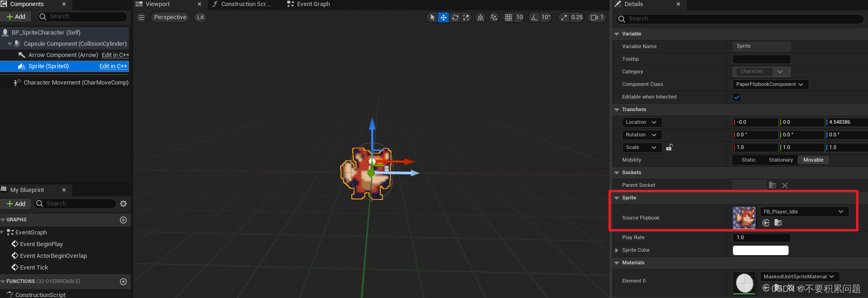Select Event Tick entry
The image size is (868, 298).
34,268
